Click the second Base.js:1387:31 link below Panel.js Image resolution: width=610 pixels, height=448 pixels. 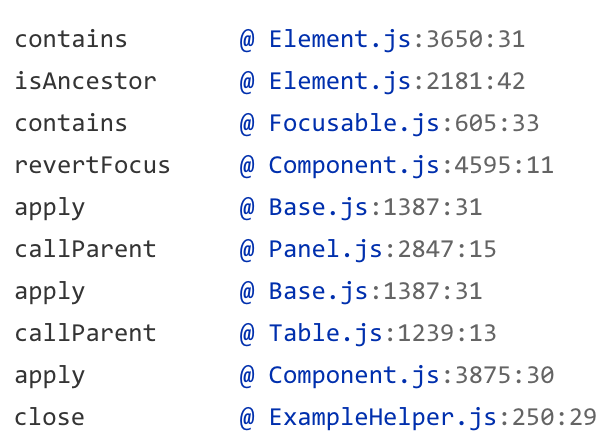coord(375,292)
